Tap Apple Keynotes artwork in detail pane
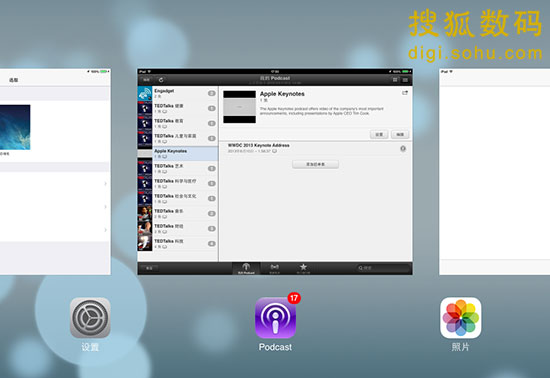Image resolution: width=550 pixels, height=378 pixels. coord(240,107)
